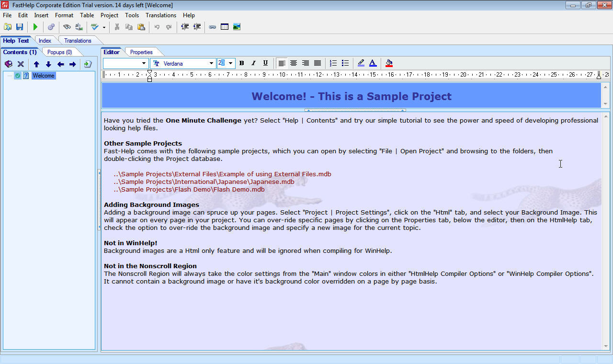The width and height of the screenshot is (613, 364).
Task: Open the Format menu
Action: [64, 15]
